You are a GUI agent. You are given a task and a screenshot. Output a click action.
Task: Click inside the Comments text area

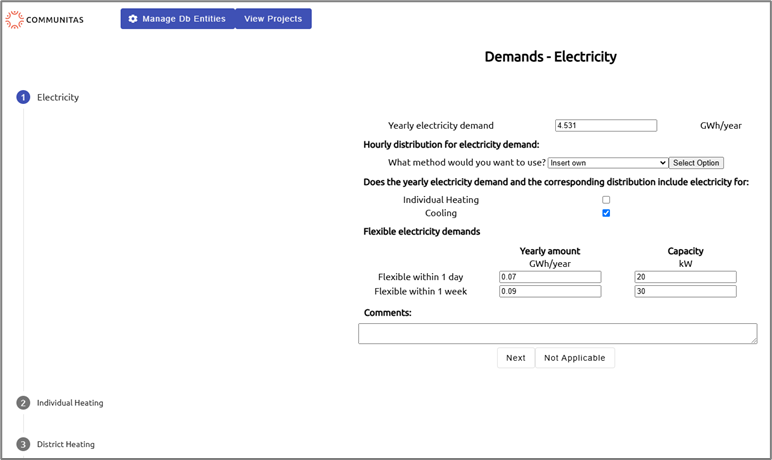coord(557,334)
